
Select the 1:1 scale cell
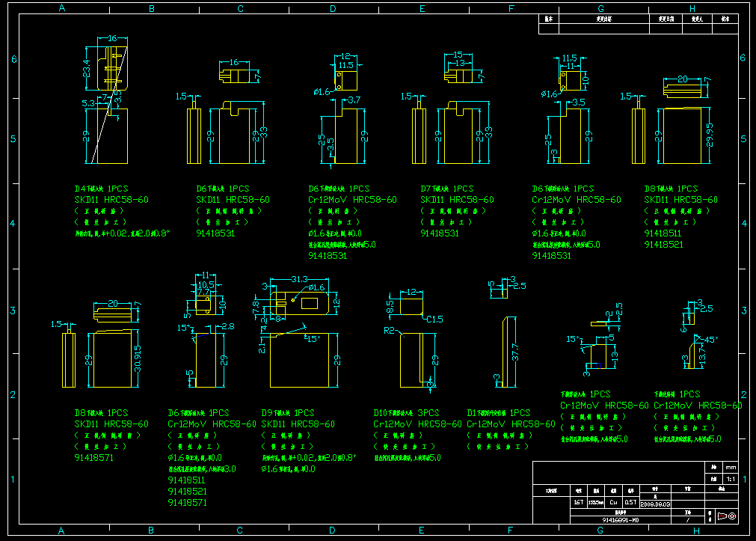(x=731, y=479)
